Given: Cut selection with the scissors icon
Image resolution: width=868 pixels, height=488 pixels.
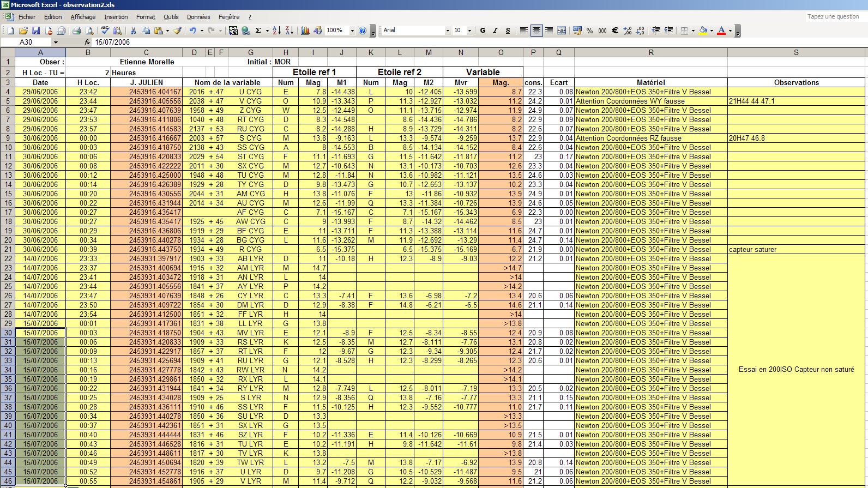Looking at the screenshot, I should coord(133,31).
